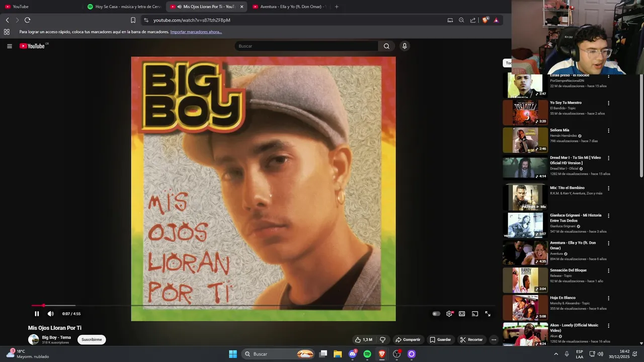Open ESP LAA keyboard language switcher
Image resolution: width=644 pixels, height=362 pixels.
[580, 354]
